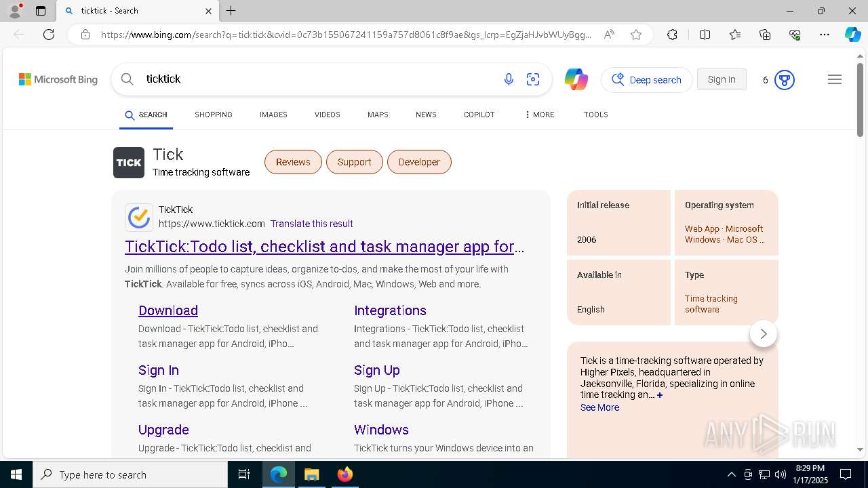Switch to NEWS results tab

coord(426,115)
